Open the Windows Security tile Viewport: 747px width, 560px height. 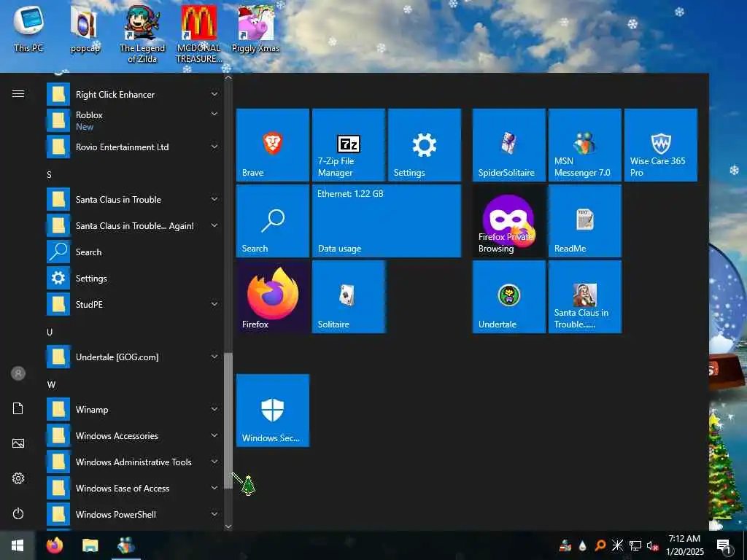click(x=273, y=411)
